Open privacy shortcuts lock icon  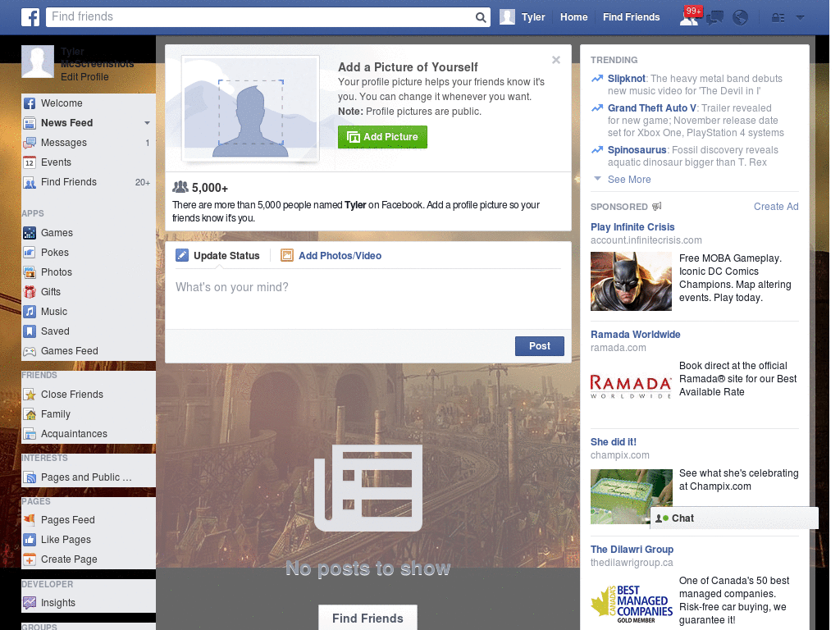(x=778, y=18)
